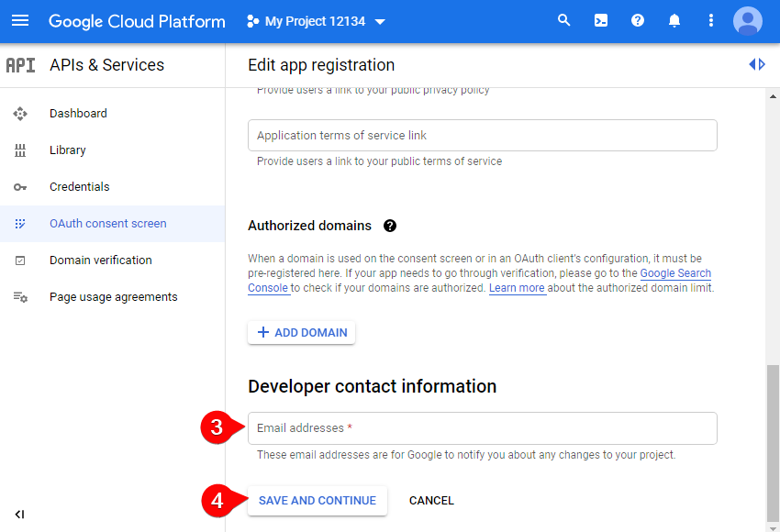Open the help question mark icon
The width and height of the screenshot is (780, 532).
[637, 20]
